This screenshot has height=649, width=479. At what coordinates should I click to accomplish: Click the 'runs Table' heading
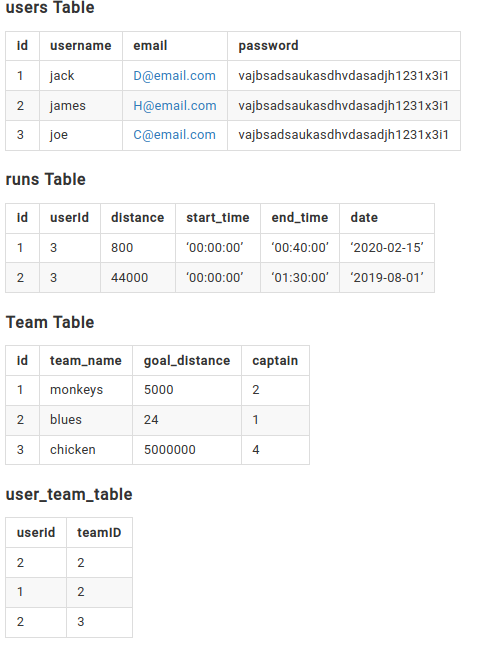point(46,179)
